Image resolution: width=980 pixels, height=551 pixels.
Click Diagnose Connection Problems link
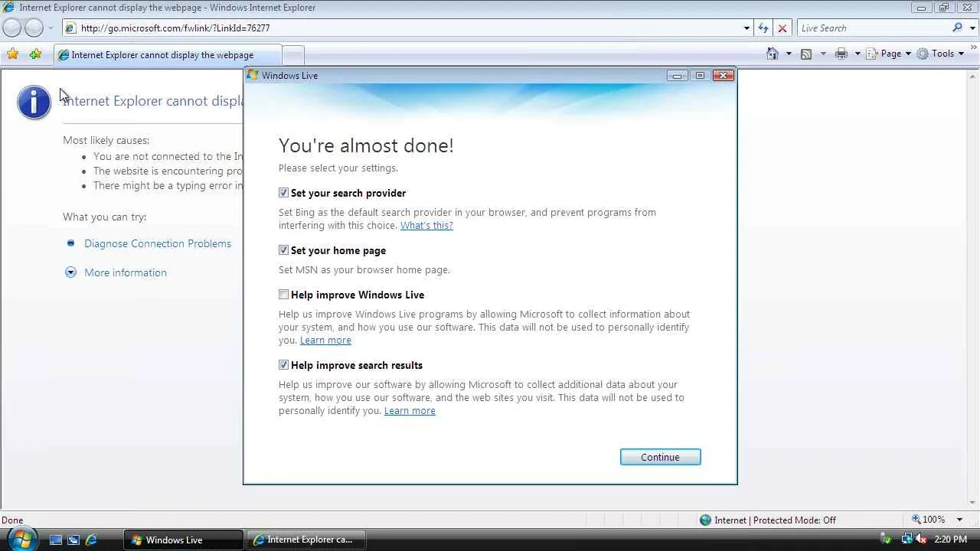point(158,243)
